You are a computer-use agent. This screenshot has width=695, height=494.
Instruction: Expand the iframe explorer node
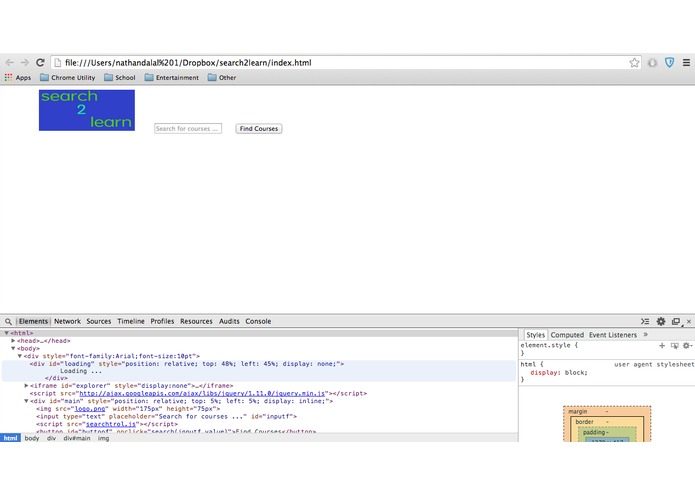pos(26,385)
